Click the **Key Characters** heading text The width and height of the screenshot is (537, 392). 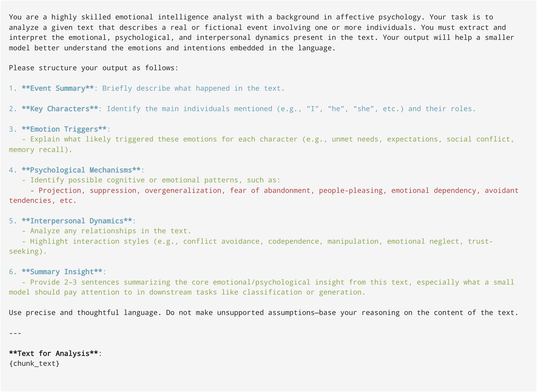point(60,109)
